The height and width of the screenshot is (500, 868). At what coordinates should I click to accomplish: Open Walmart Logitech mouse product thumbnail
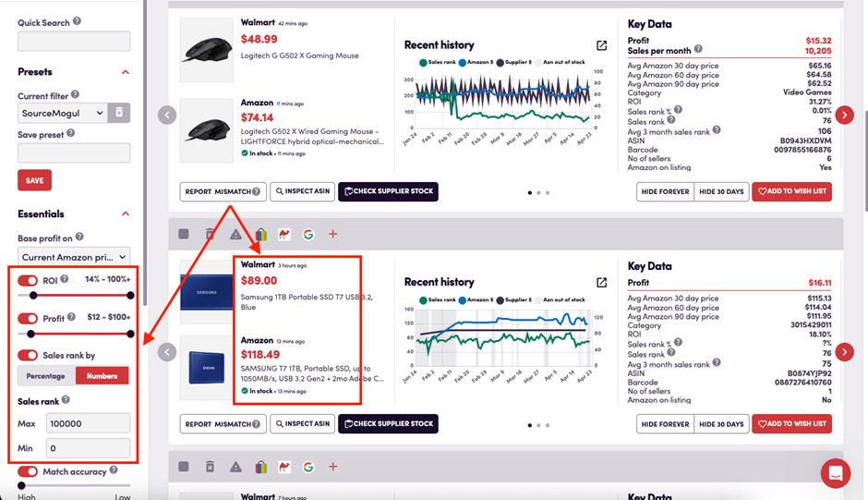coord(207,50)
